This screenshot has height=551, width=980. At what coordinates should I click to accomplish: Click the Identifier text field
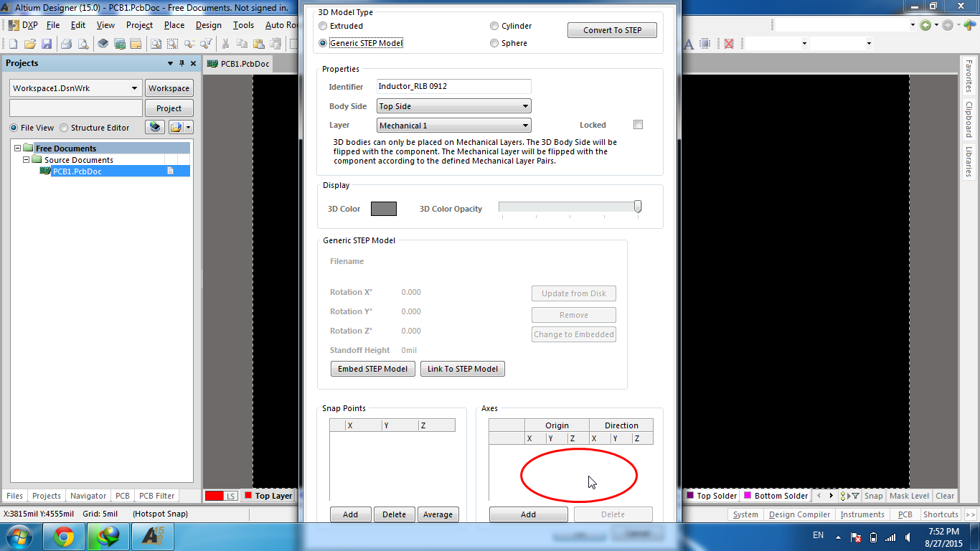click(x=453, y=86)
